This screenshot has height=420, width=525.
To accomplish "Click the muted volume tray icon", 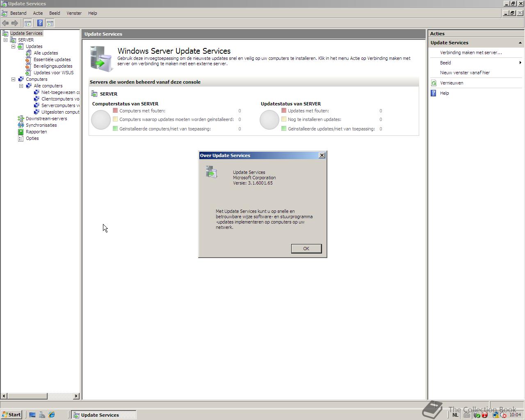I will point(503,415).
